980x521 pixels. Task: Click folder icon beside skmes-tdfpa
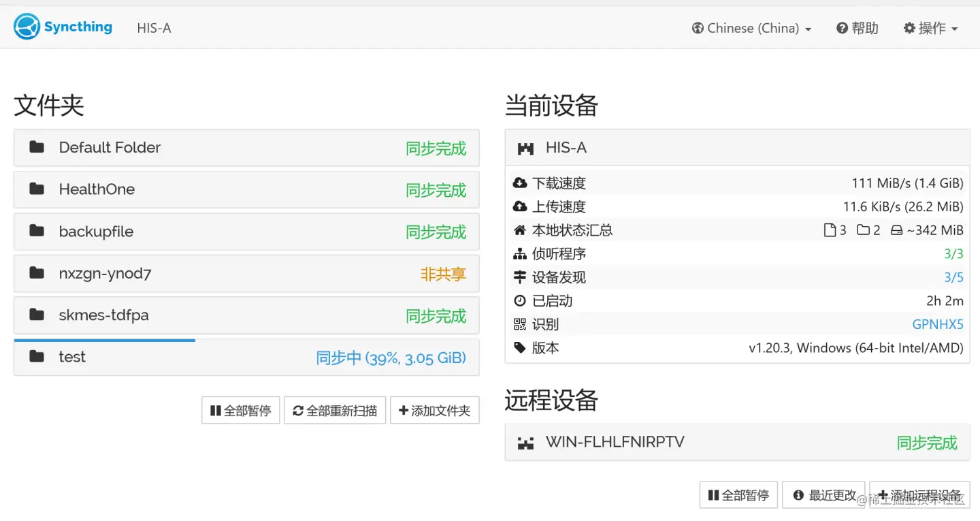click(x=37, y=315)
